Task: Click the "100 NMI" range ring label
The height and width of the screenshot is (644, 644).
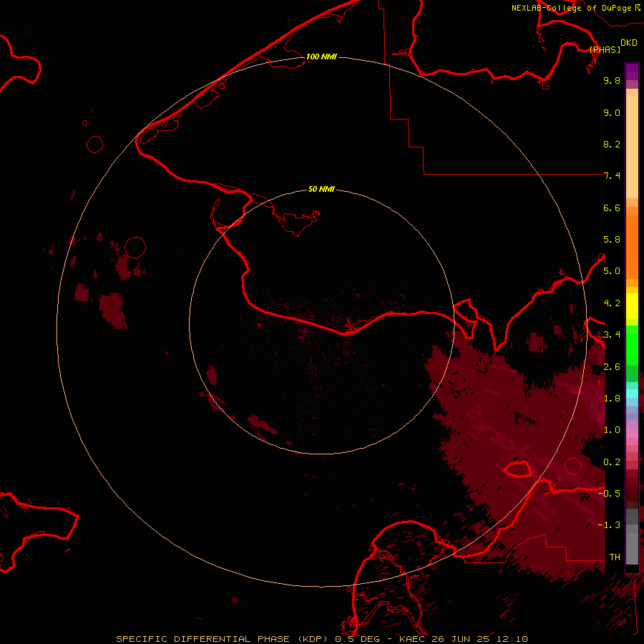Action: [321, 57]
